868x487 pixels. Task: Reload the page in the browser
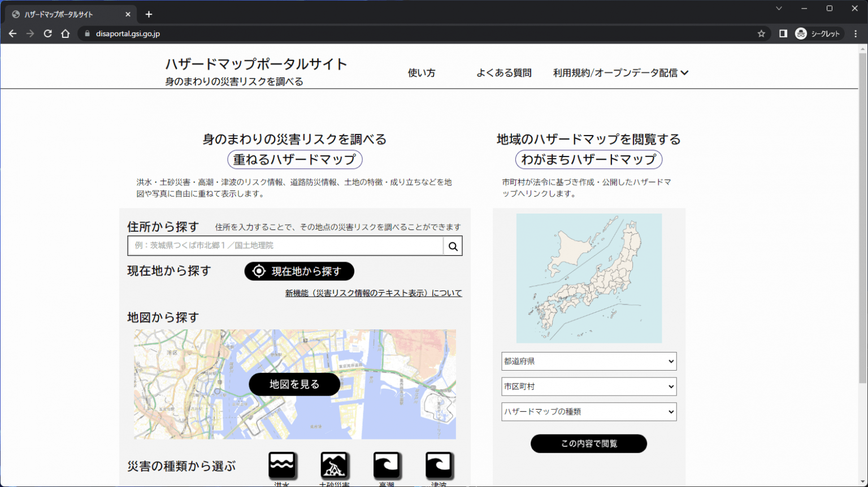48,34
